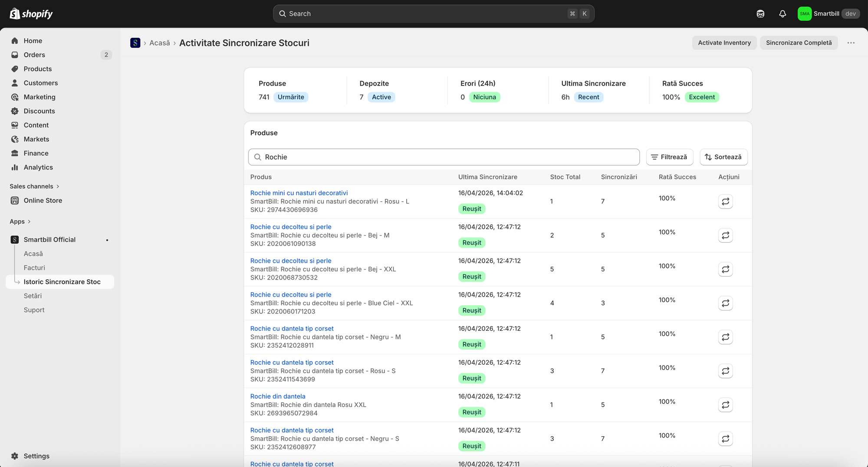This screenshot has height=467, width=868.
Task: Click the Sincronizare Completă button
Action: 799,43
